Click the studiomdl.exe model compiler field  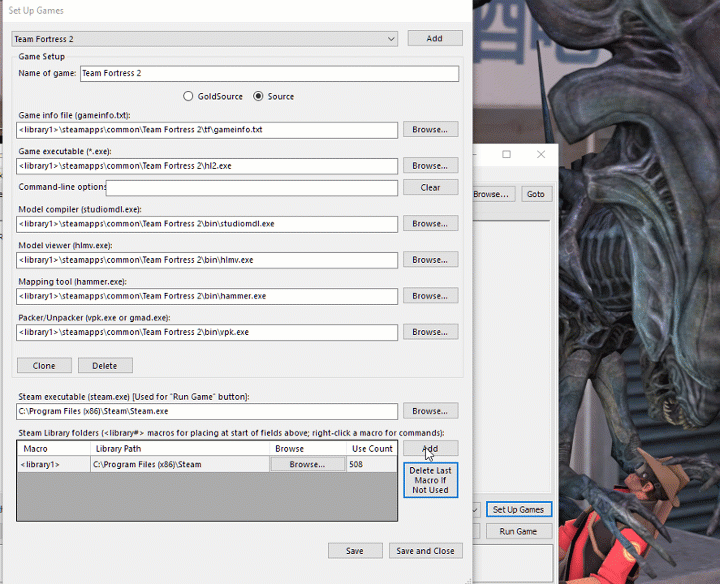click(207, 224)
